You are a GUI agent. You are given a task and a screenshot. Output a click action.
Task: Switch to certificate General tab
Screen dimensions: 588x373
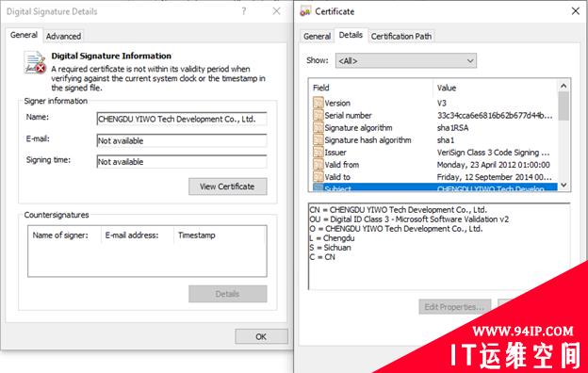(317, 37)
